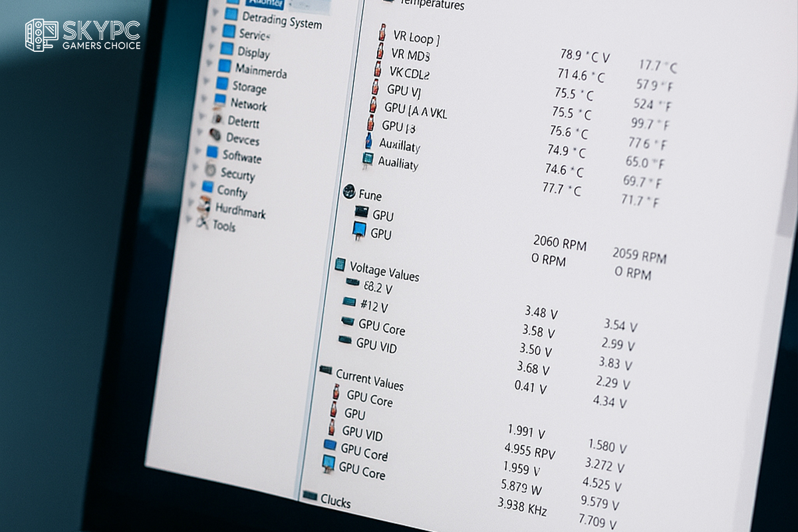This screenshot has width=798, height=532.
Task: Select GPU VID under Voltage Values
Action: pos(376,344)
